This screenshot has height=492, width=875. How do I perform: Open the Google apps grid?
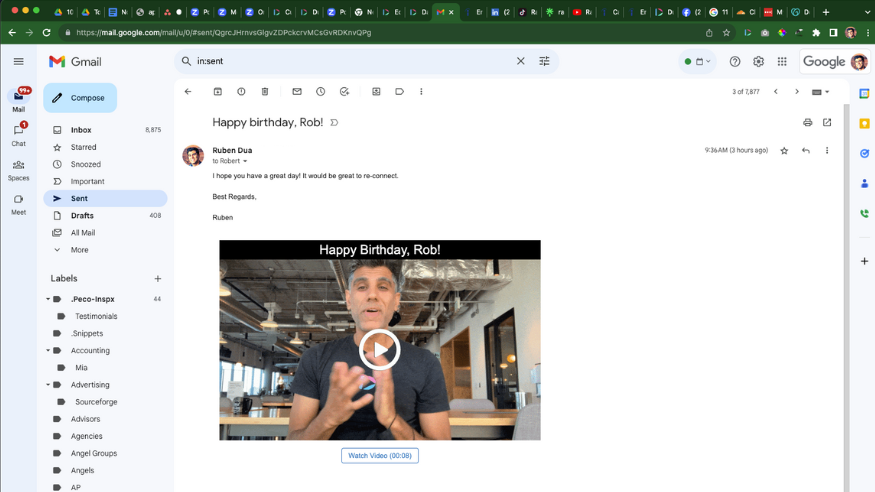(782, 61)
